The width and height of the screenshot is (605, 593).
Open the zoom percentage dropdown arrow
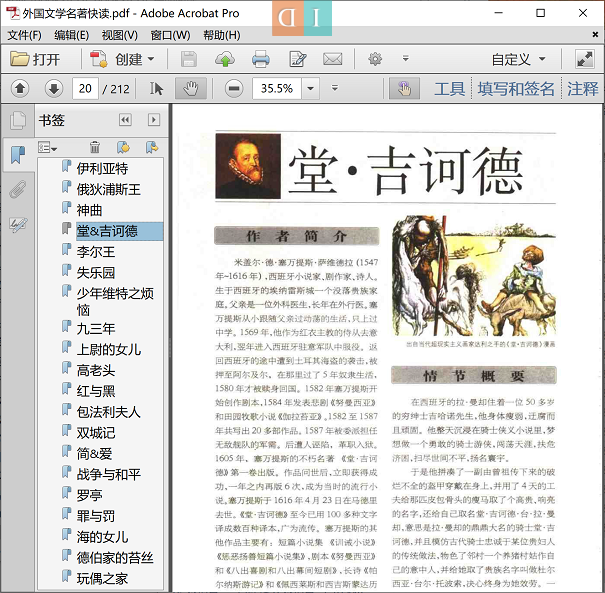click(311, 88)
